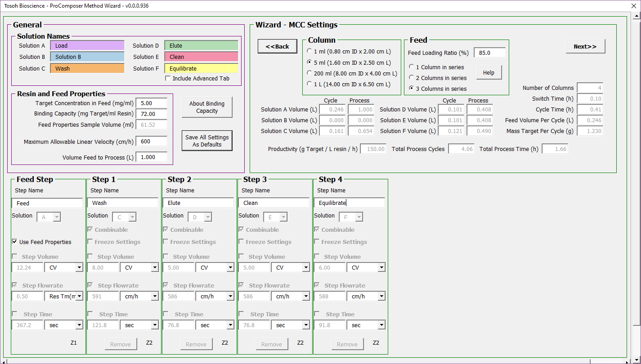
Task: Open Feed Step volume unit dropdown
Action: pos(79,267)
